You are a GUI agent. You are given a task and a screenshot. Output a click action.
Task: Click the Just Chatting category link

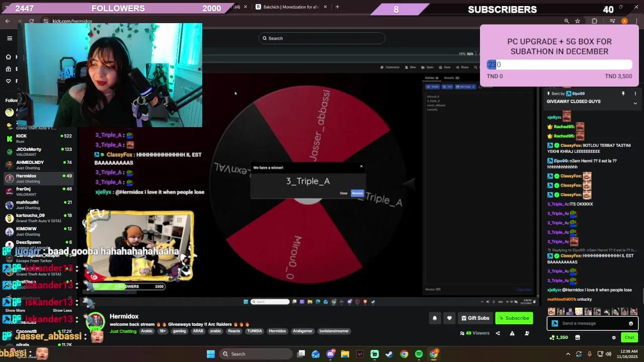click(x=123, y=331)
